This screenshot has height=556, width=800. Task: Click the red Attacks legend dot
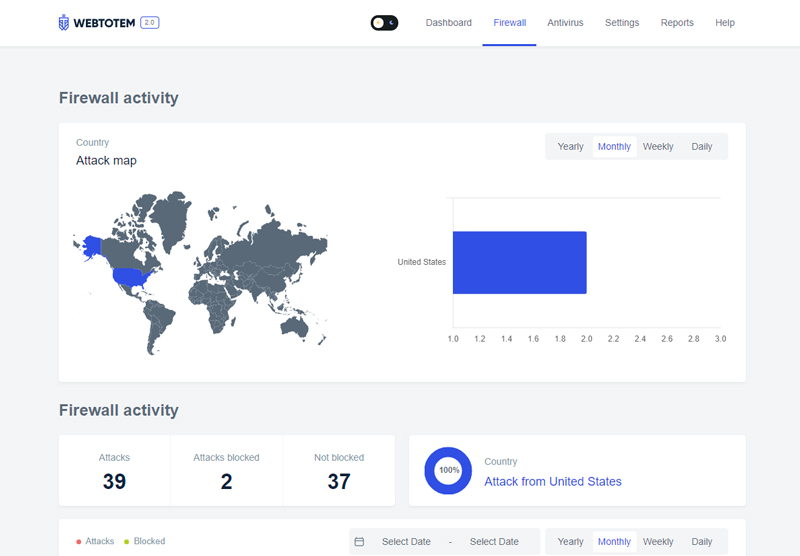click(79, 542)
